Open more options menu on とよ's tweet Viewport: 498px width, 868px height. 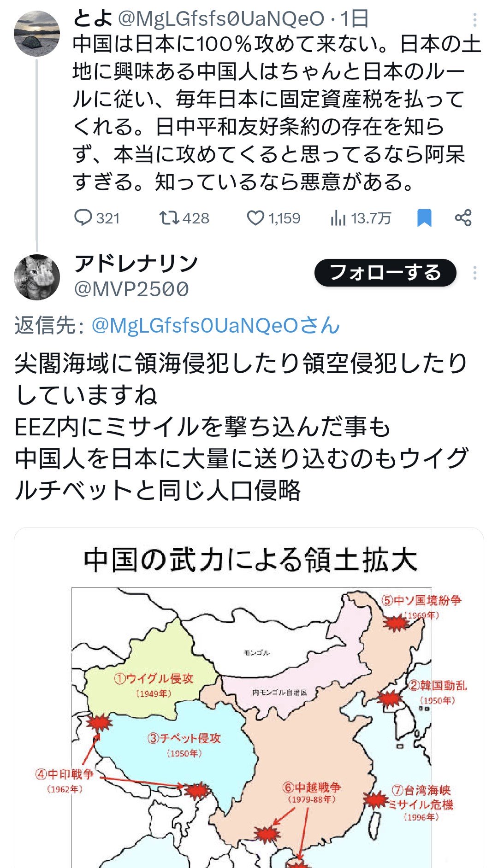pos(474,19)
